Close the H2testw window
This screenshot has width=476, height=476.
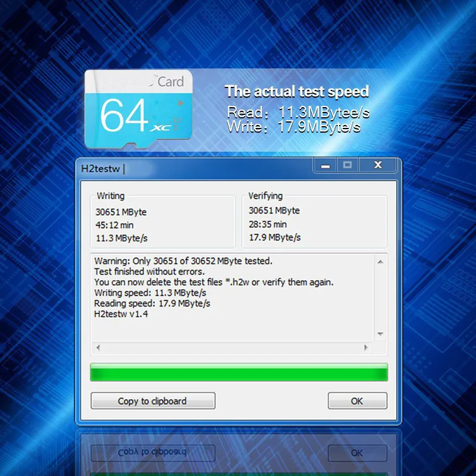pos(378,165)
